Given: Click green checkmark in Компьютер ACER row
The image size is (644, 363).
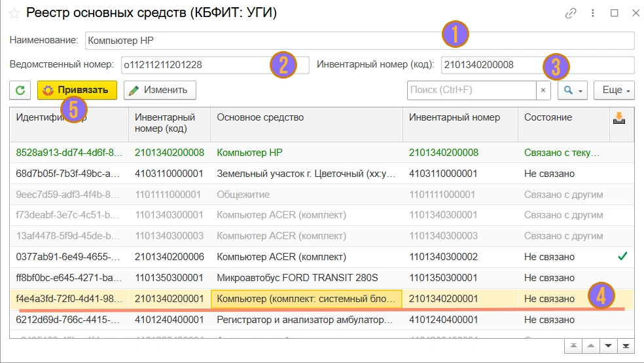Looking at the screenshot, I should tap(622, 257).
